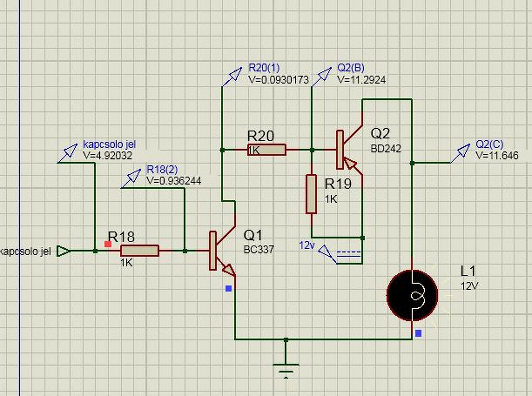Click the L1 12V lamp component
The height and width of the screenshot is (396, 532).
click(412, 295)
